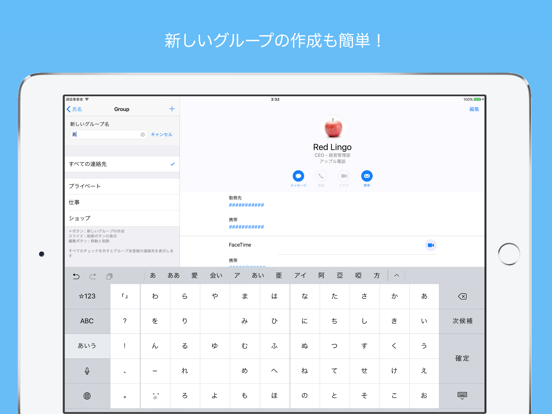Image resolution: width=552 pixels, height=414 pixels.
Task: Choose candidate アイ in suggestion bar
Action: coord(300,276)
